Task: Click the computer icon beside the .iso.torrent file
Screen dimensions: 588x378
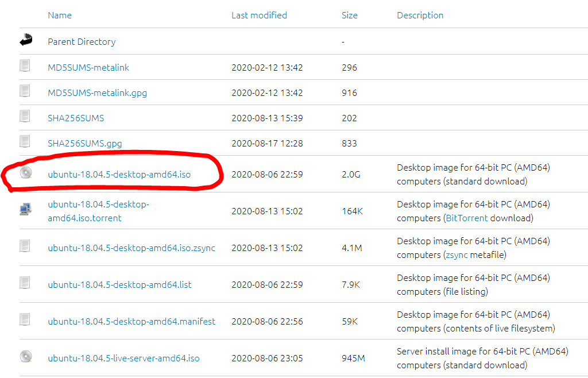Action: pyautogui.click(x=25, y=209)
